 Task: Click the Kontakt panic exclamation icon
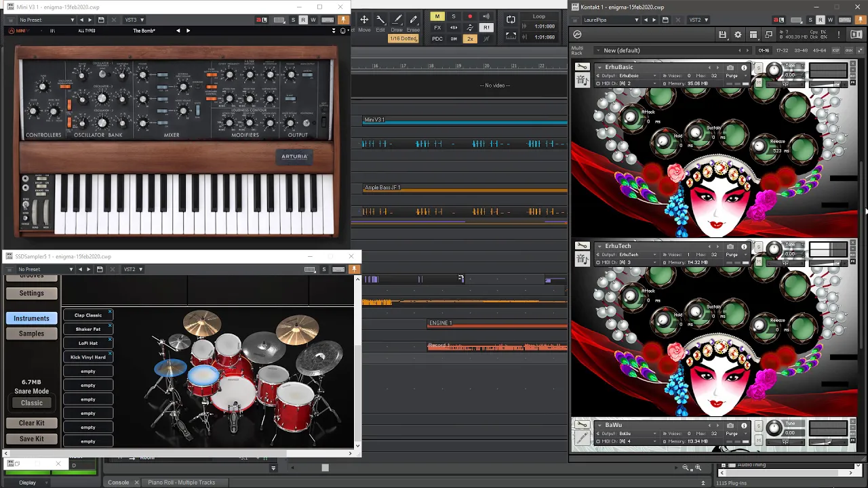point(838,35)
